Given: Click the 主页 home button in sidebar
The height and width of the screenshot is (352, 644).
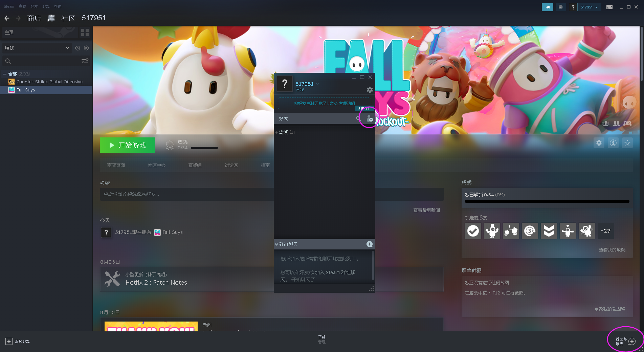Looking at the screenshot, I should click(x=40, y=32).
